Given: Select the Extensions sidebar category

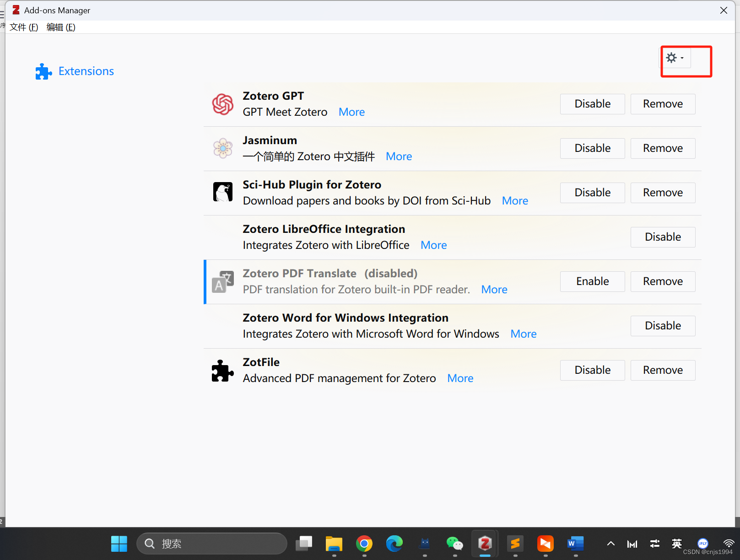Looking at the screenshot, I should pyautogui.click(x=75, y=71).
